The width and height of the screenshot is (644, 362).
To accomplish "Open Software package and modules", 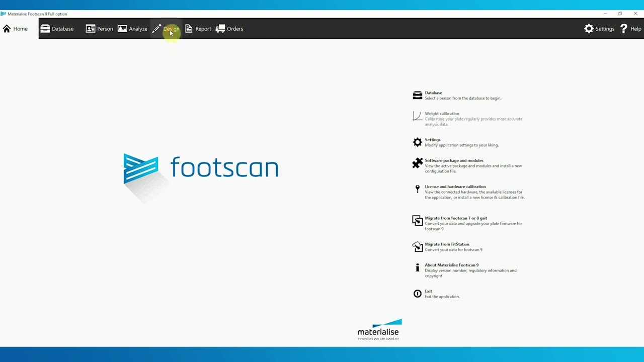I will click(454, 160).
